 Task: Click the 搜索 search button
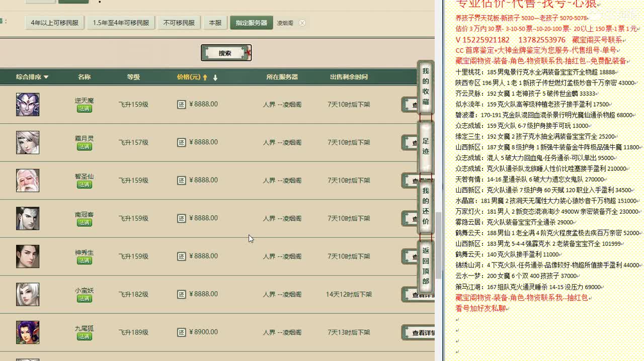(x=226, y=53)
